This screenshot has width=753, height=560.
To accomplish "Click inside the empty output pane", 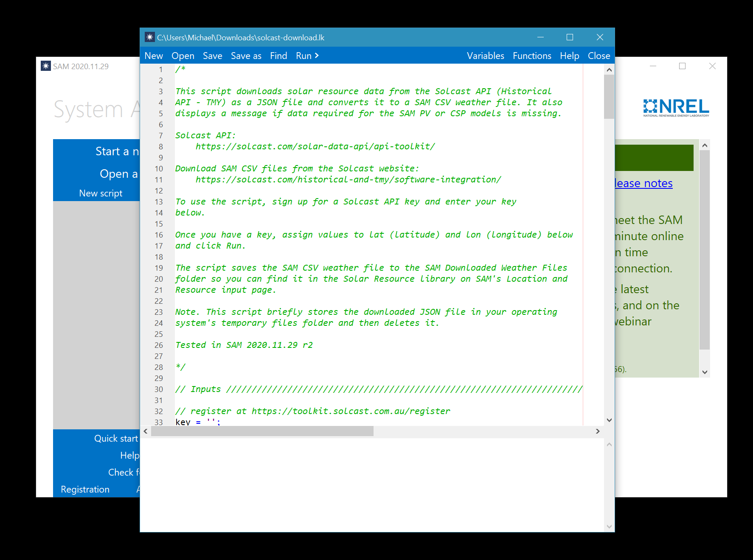I will coord(372,485).
